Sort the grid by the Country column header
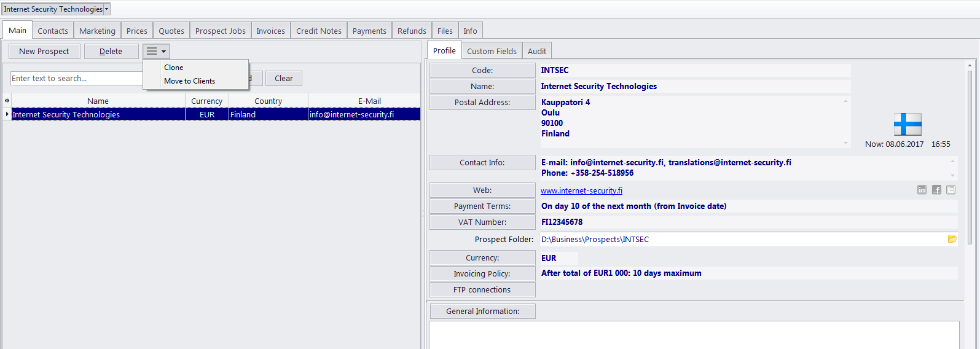Image resolution: width=980 pixels, height=349 pixels. pos(268,101)
